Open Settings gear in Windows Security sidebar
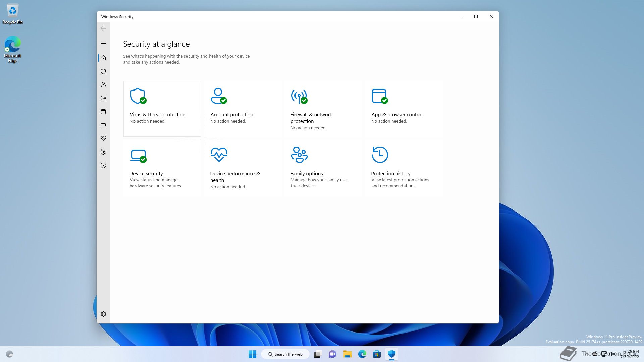 point(103,314)
